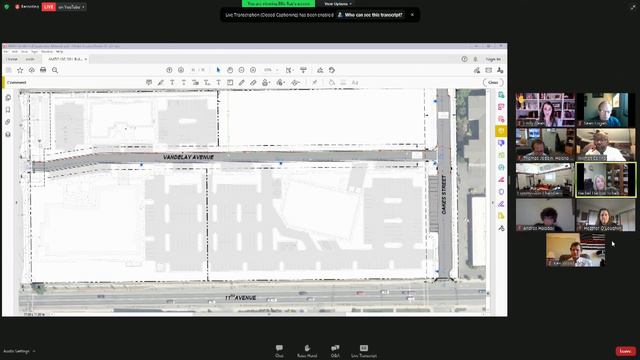Image resolution: width=640 pixels, height=360 pixels.
Task: Open the View menu in Acrobat
Action: coord(24,52)
